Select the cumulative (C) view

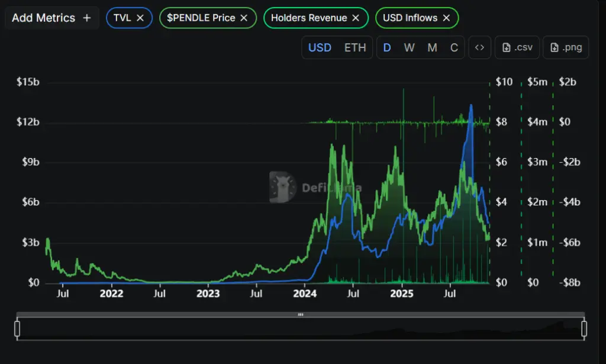pos(454,47)
